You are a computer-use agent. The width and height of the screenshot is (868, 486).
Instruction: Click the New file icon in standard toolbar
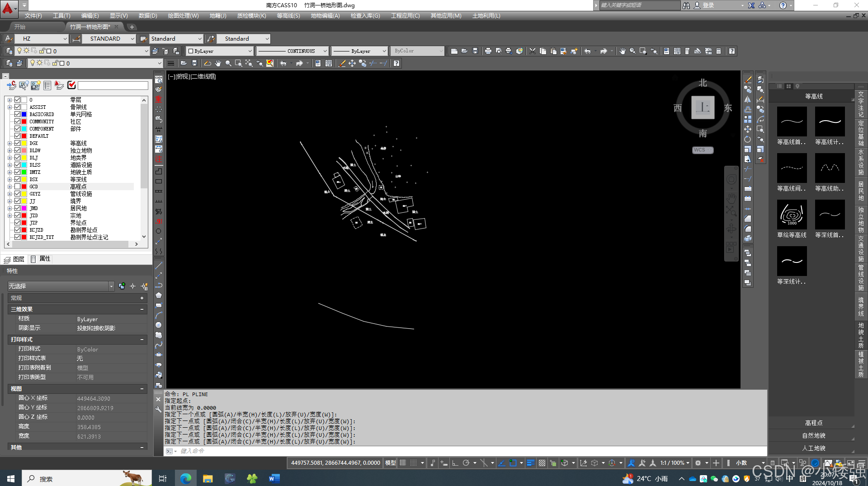click(454, 51)
